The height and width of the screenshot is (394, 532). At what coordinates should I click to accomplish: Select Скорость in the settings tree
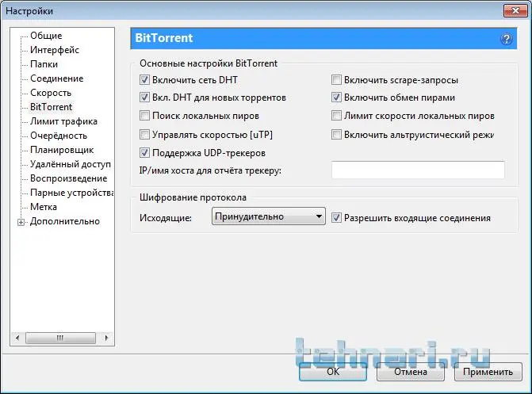(51, 93)
